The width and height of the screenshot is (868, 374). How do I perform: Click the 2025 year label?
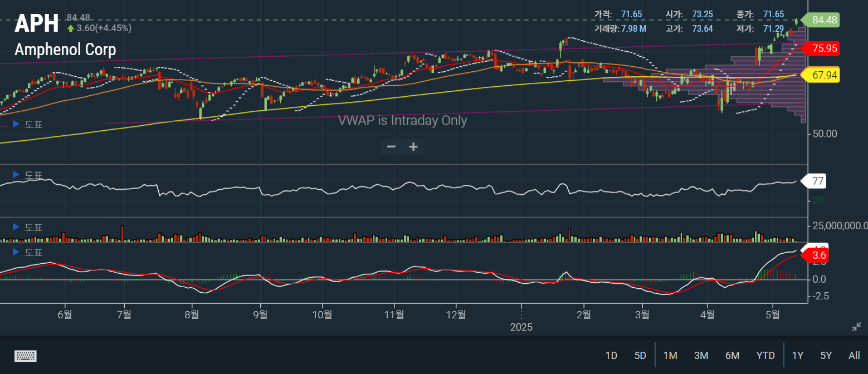click(521, 327)
